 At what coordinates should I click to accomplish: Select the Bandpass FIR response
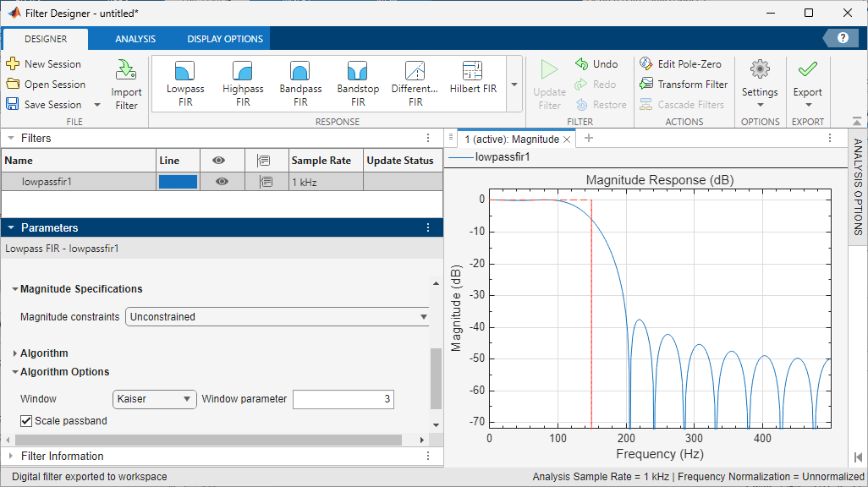point(300,84)
